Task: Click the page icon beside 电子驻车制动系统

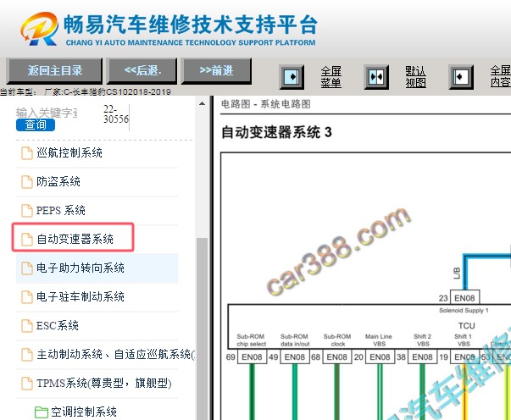Action: 27,297
